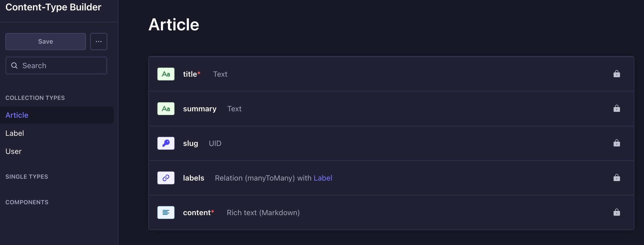Click the lock icon on labels row

pos(617,178)
